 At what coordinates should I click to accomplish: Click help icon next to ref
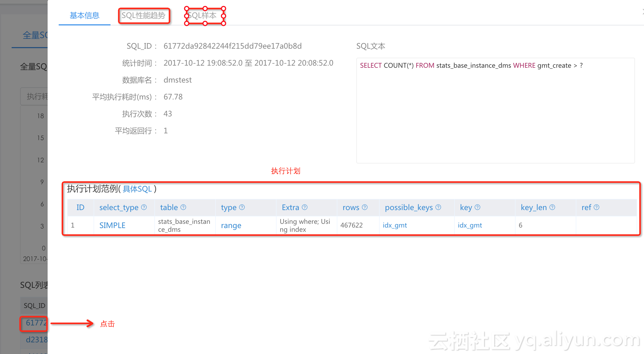(x=597, y=207)
